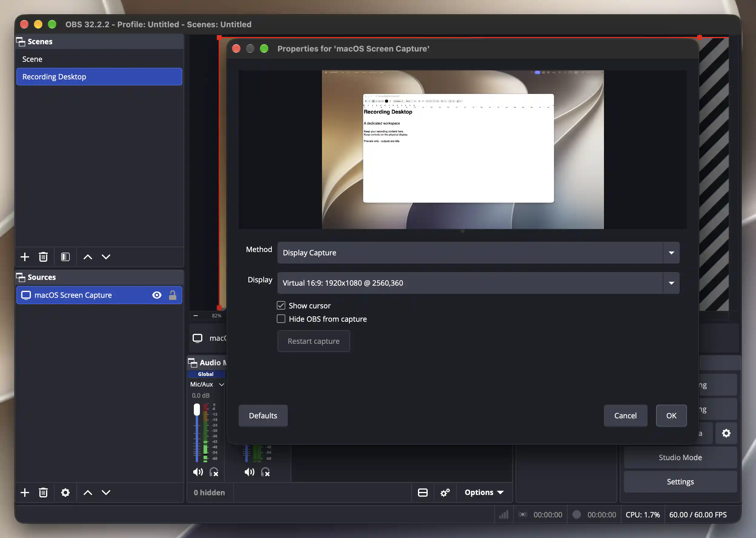756x538 pixels.
Task: Lock the macOS Screen Capture source
Action: [173, 295]
